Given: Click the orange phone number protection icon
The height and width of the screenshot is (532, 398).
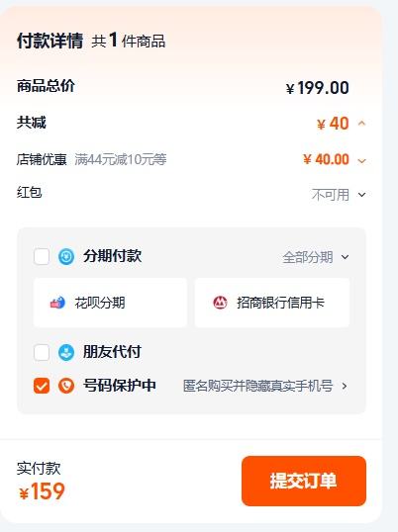Looking at the screenshot, I should tap(66, 386).
